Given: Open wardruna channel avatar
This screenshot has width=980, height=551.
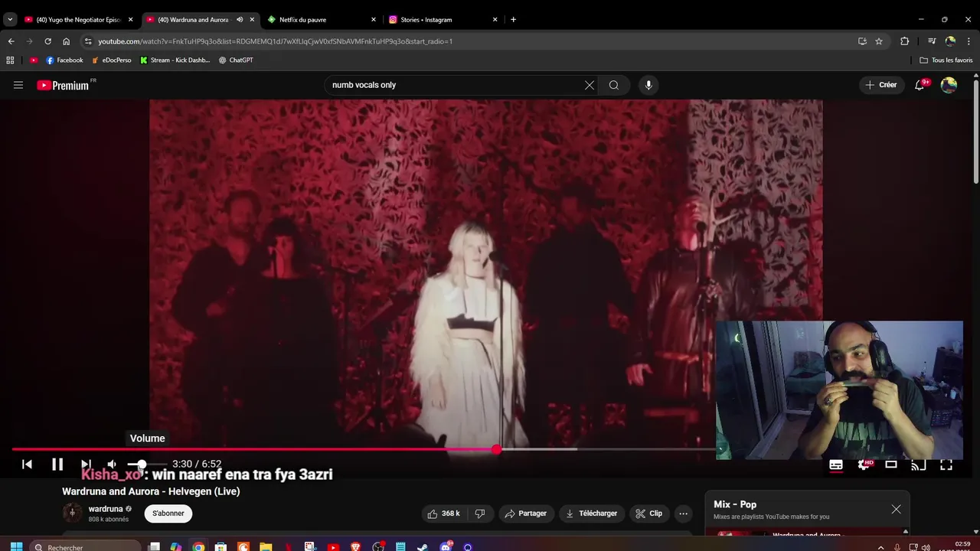Looking at the screenshot, I should pos(72,513).
